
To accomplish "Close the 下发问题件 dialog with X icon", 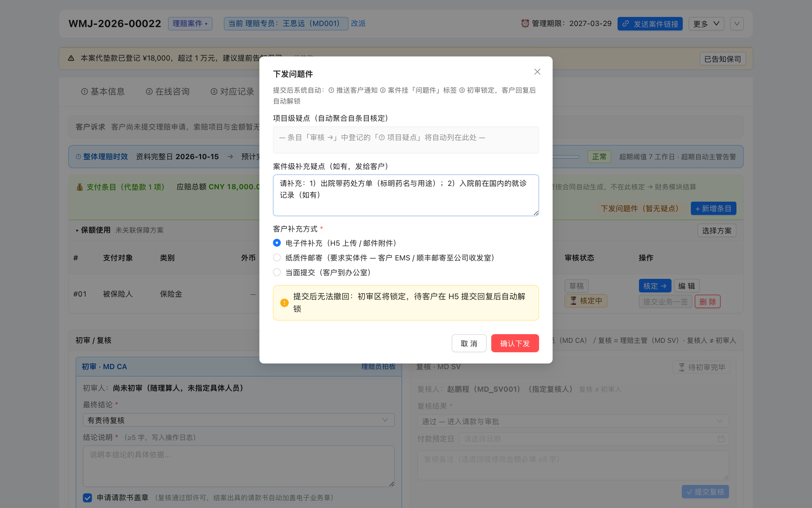I will coord(537,72).
